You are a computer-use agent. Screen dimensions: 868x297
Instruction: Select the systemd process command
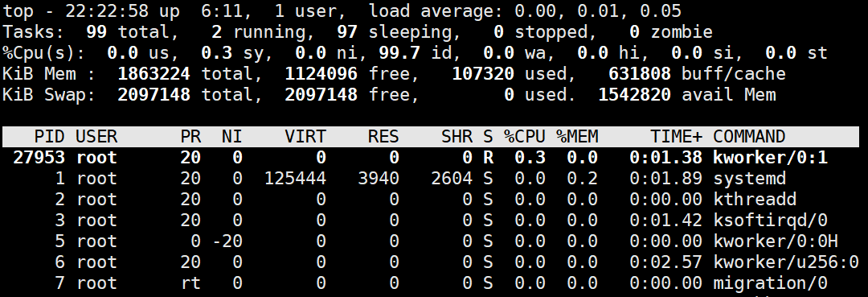[x=749, y=179]
